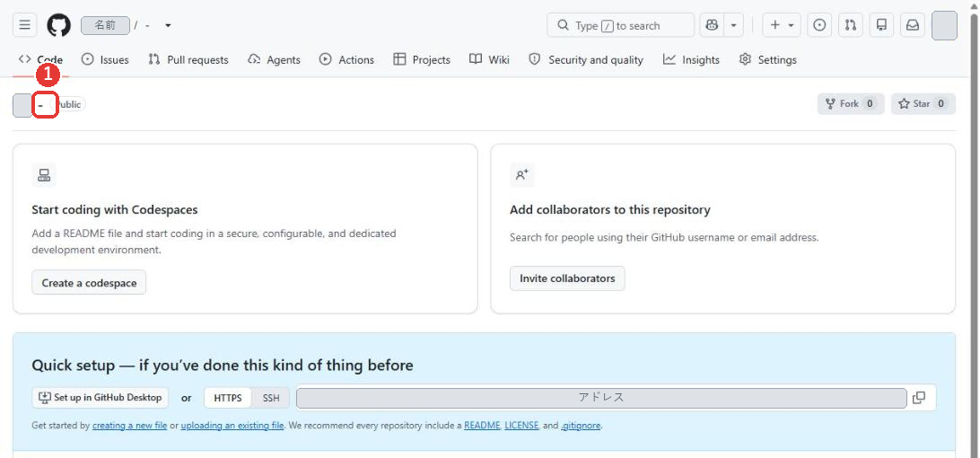
Task: Switch to the Projects tab
Action: pos(422,59)
